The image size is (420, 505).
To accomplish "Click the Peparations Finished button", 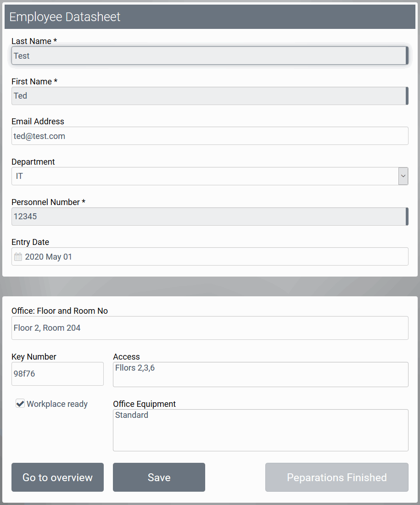I will coord(336,477).
